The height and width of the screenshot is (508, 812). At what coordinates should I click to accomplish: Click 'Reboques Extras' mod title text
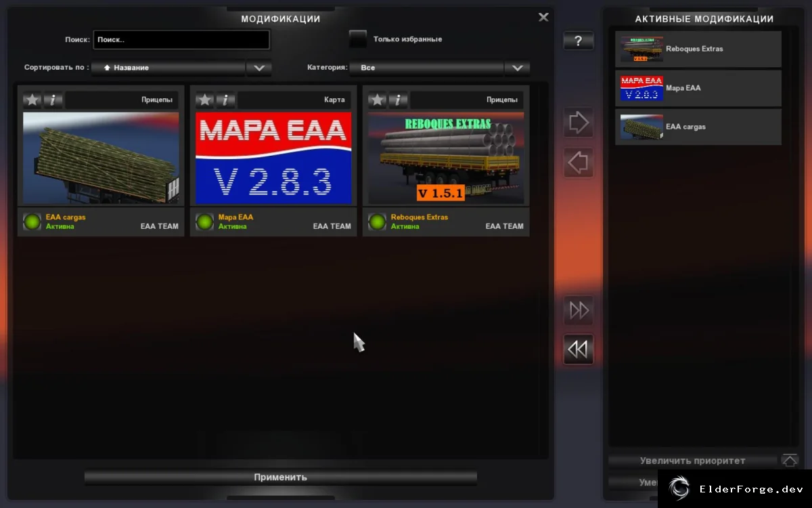420,217
